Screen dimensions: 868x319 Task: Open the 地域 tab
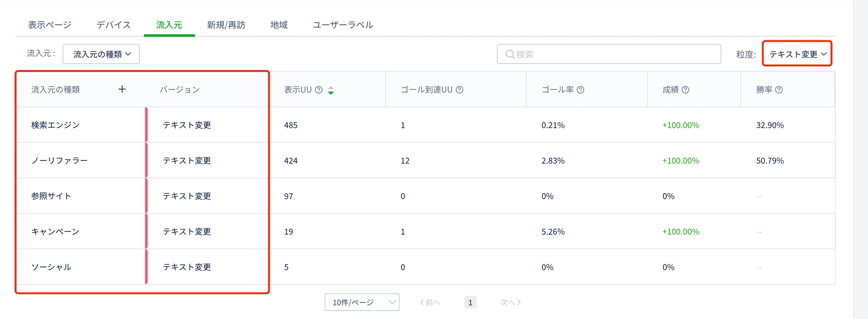(x=279, y=25)
